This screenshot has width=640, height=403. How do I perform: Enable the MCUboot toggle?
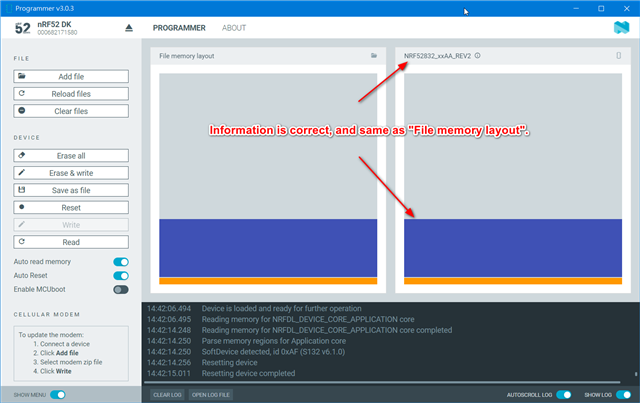121,289
